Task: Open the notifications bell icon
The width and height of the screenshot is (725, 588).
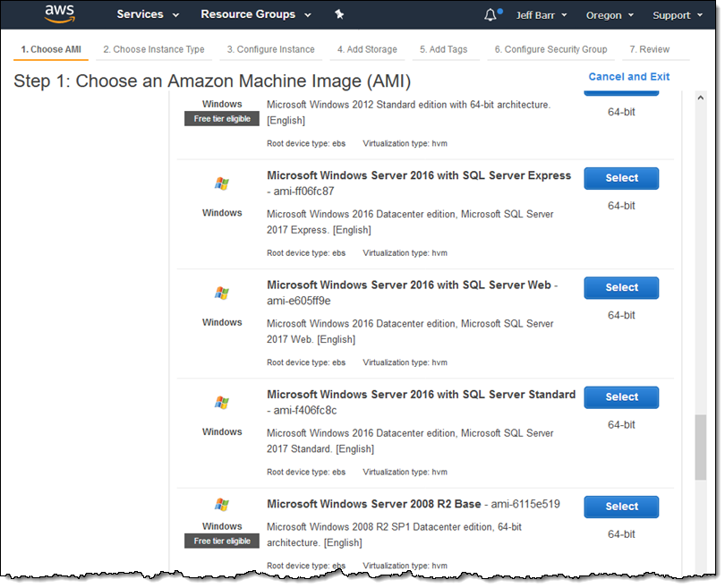Action: (x=490, y=15)
